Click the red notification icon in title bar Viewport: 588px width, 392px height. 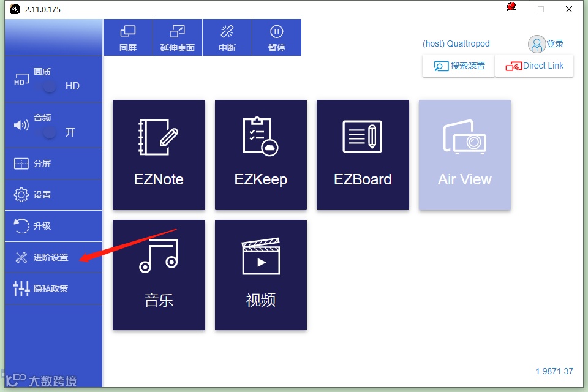point(511,7)
